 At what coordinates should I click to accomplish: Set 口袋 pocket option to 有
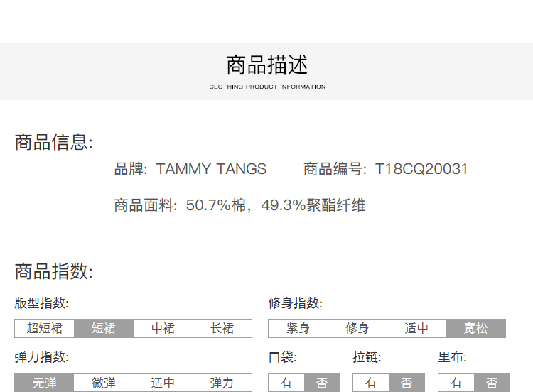pos(286,383)
